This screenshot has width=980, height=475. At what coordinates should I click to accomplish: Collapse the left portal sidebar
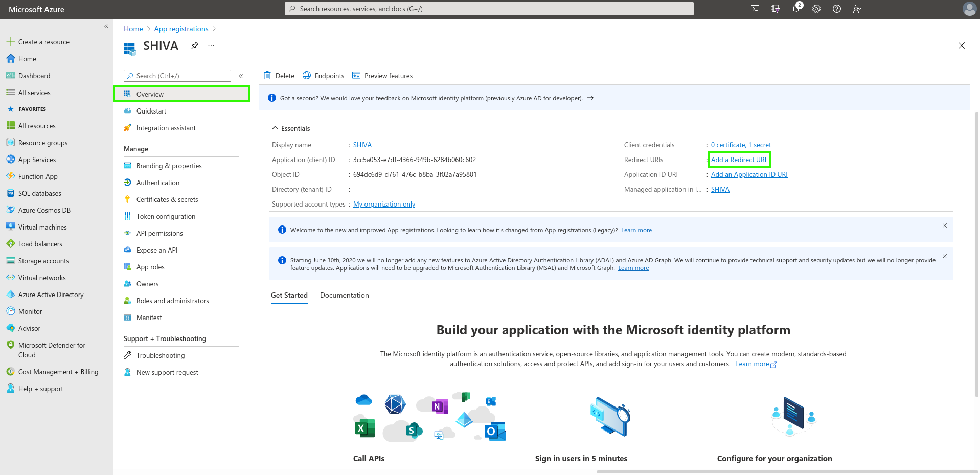[x=106, y=26]
